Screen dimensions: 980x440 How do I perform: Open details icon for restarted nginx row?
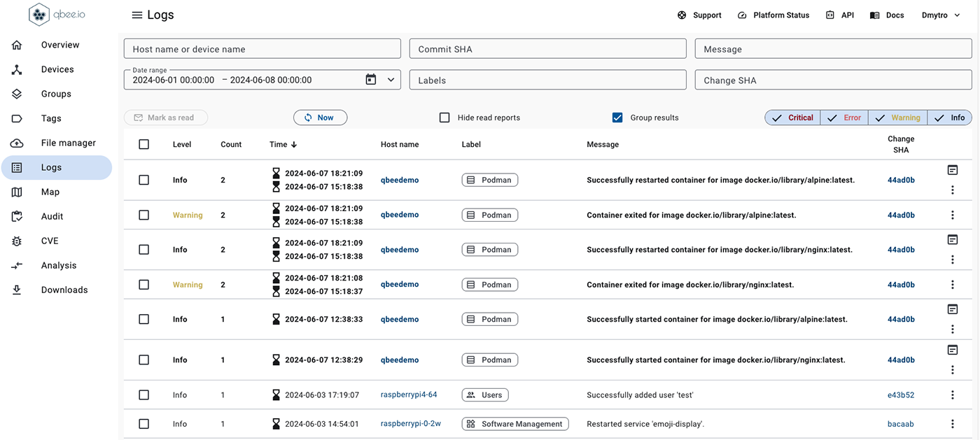coord(953,239)
